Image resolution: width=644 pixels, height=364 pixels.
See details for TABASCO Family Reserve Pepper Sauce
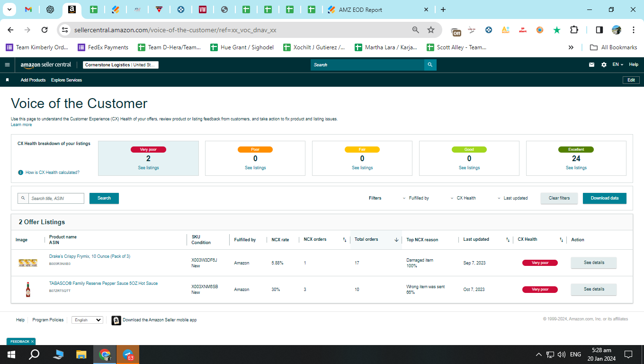click(594, 289)
